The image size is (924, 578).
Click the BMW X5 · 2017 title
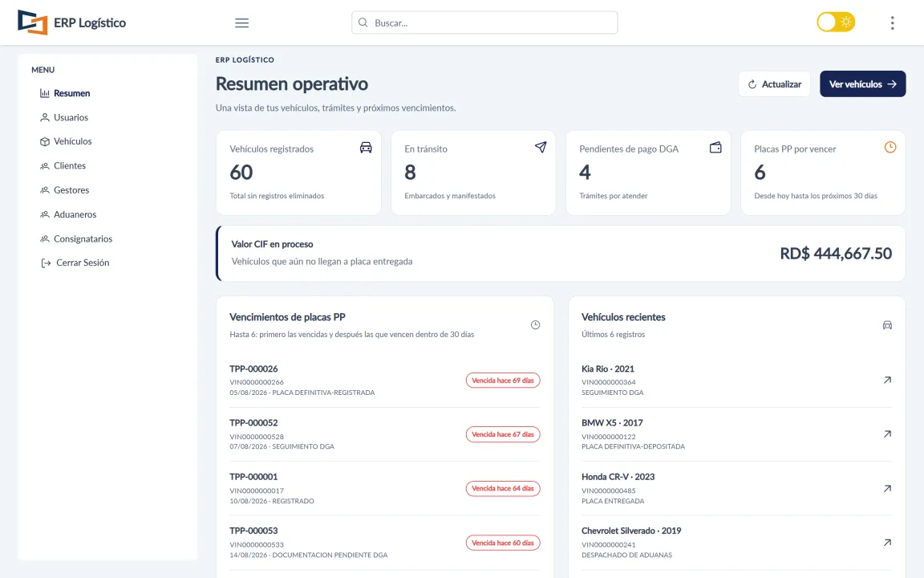612,423
